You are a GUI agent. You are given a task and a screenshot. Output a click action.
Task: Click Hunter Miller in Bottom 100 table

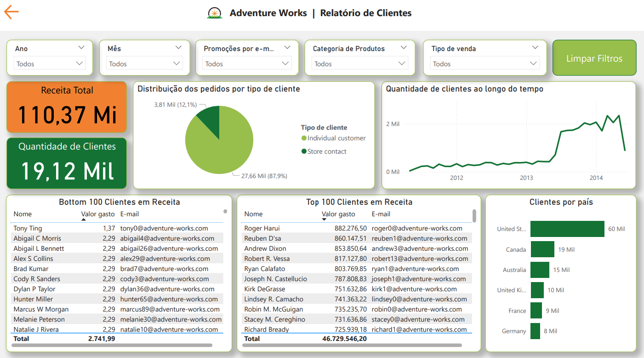click(x=33, y=299)
